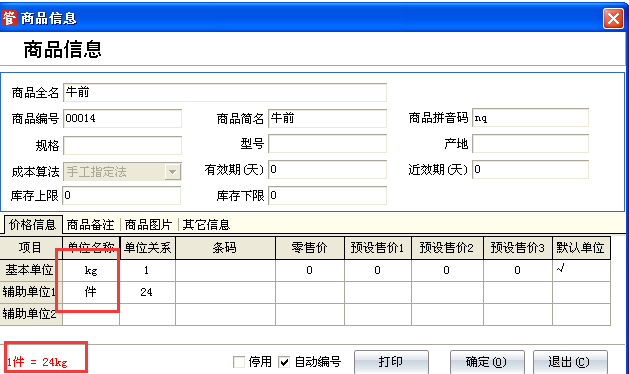Screen dimensions: 629x374
Task: Close the 商品信息 dialog window
Action: coord(613,18)
